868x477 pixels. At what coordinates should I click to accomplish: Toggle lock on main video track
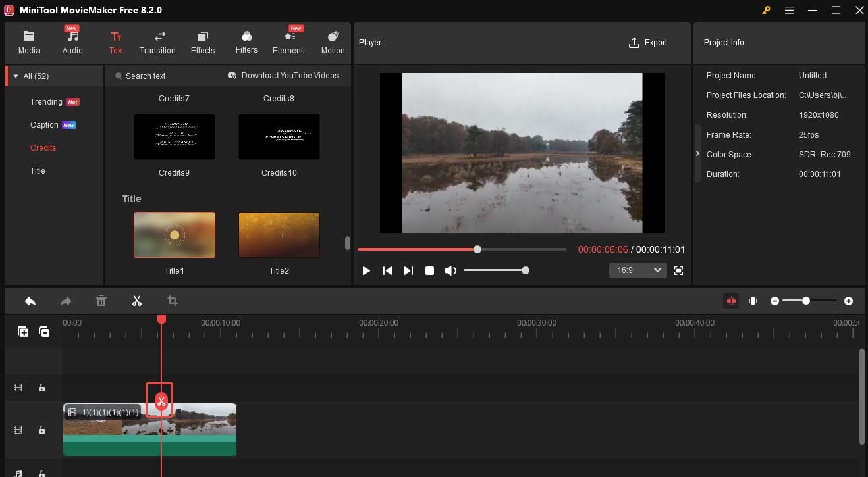tap(41, 430)
